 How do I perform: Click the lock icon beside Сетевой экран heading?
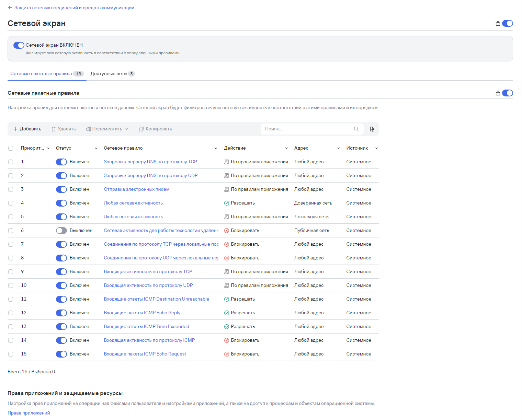[x=498, y=23]
